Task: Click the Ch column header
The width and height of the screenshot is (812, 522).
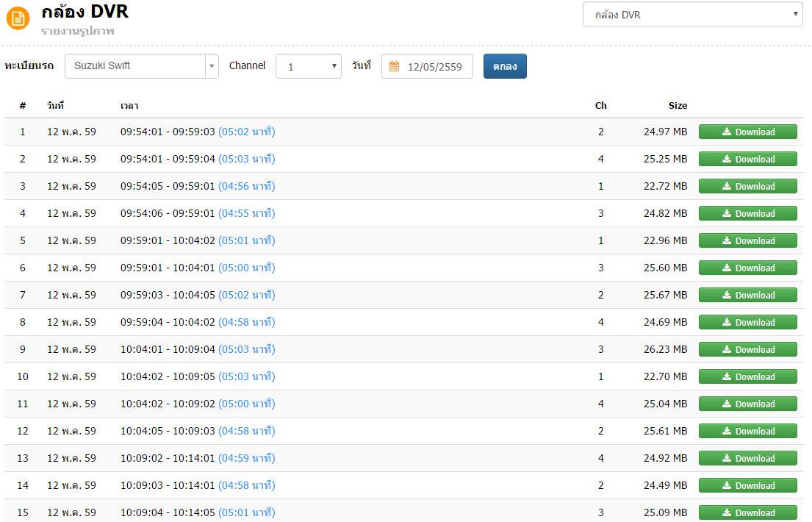Action: [600, 106]
